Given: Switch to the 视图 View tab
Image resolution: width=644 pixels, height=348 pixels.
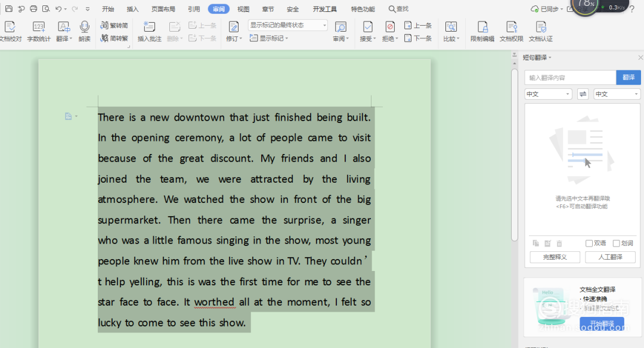Looking at the screenshot, I should coord(243,9).
